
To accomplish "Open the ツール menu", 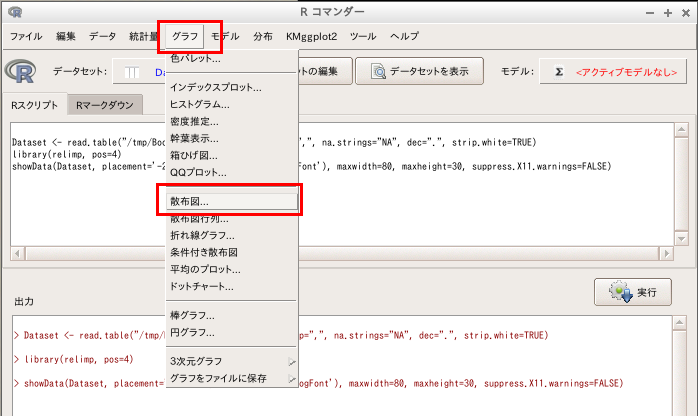I will [363, 36].
